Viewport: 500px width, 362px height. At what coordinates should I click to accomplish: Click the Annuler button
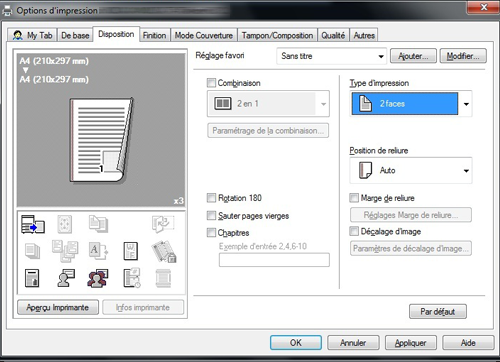click(353, 342)
